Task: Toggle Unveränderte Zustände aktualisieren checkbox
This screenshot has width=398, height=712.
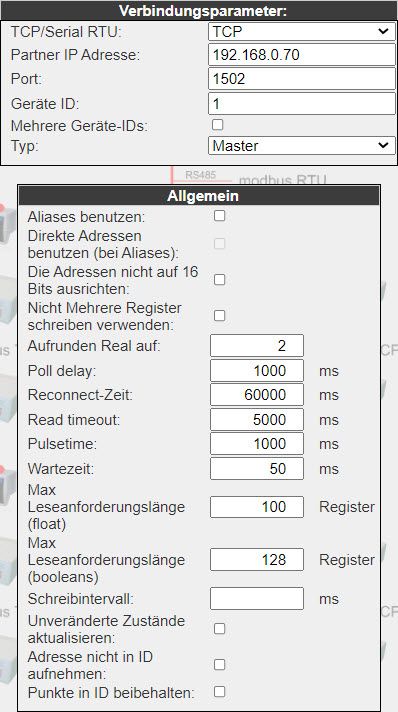Action: 219,628
